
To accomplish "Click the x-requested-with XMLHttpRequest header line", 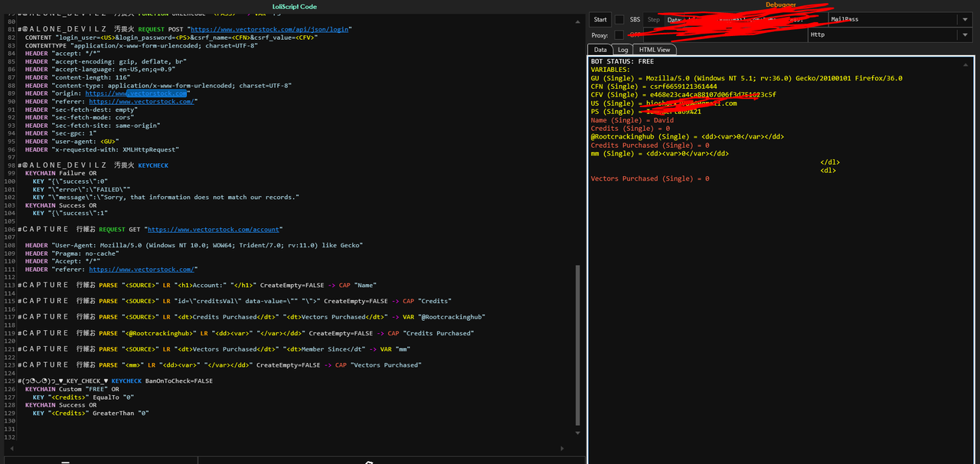I will point(102,150).
